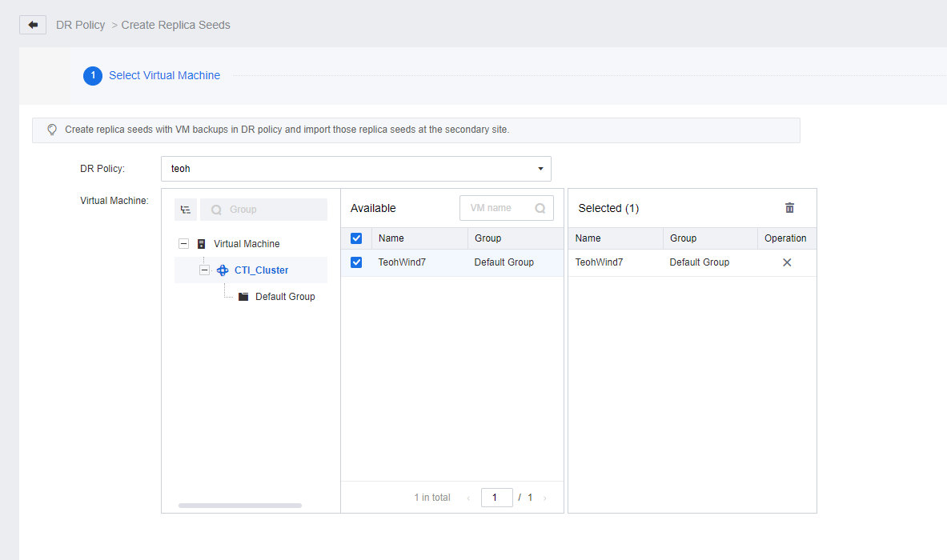Click the CTI_Cluster cluster icon
The width and height of the screenshot is (947, 560).
pos(223,270)
